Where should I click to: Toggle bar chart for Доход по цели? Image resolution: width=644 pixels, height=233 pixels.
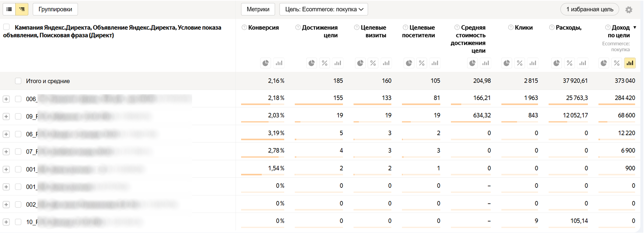tap(630, 63)
